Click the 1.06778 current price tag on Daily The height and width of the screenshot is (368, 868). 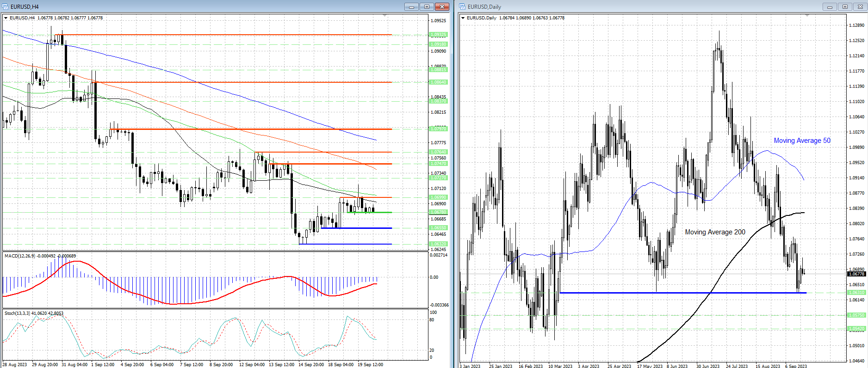click(856, 274)
